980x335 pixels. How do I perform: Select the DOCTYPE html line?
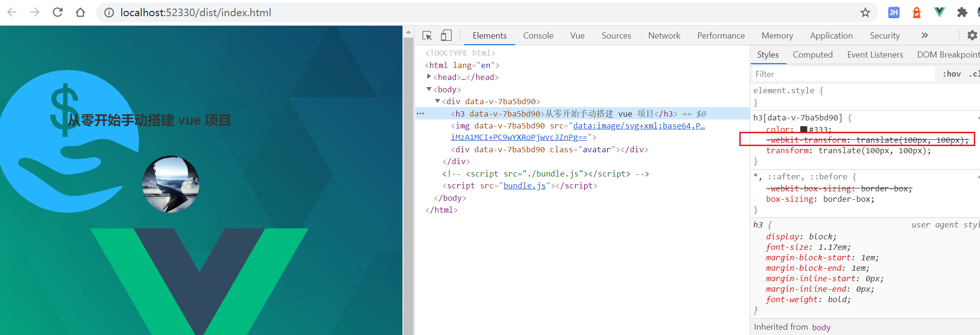[460, 53]
